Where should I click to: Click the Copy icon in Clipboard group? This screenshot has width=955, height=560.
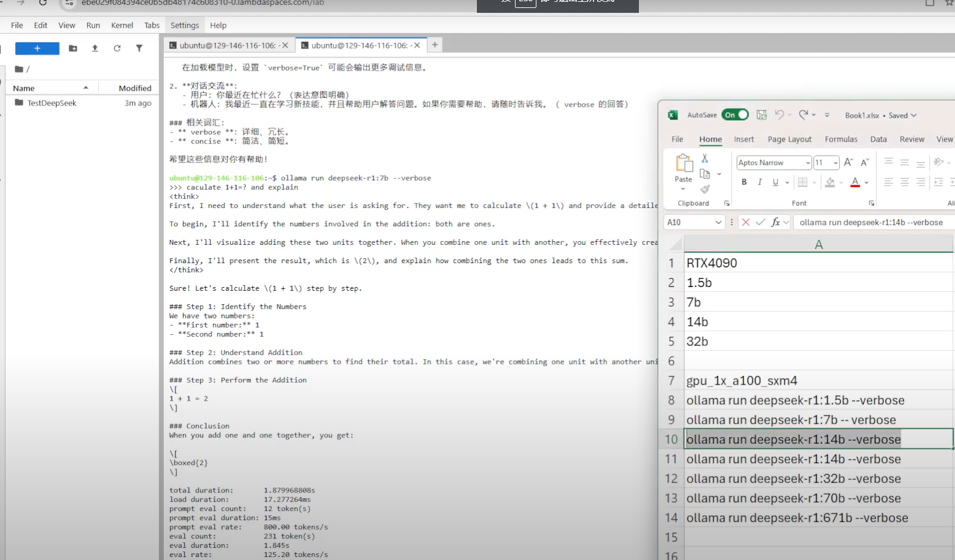(x=705, y=174)
